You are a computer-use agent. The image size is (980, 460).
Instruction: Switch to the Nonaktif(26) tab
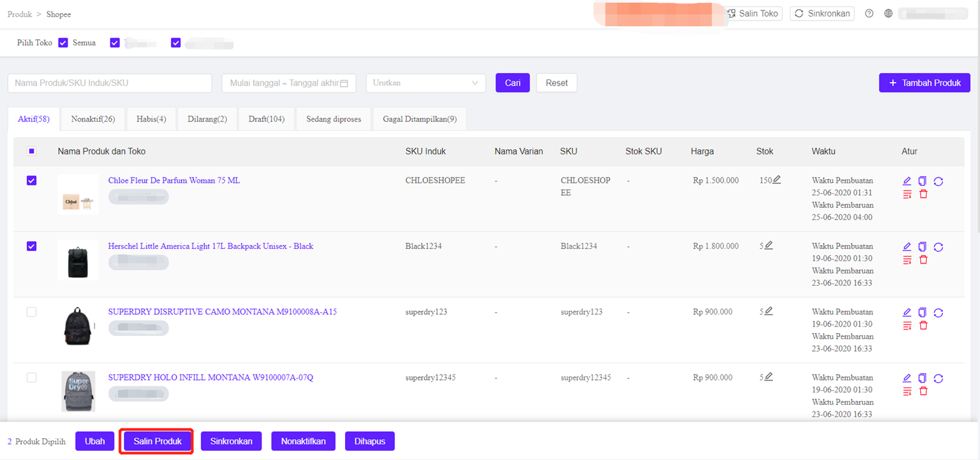tap(93, 119)
